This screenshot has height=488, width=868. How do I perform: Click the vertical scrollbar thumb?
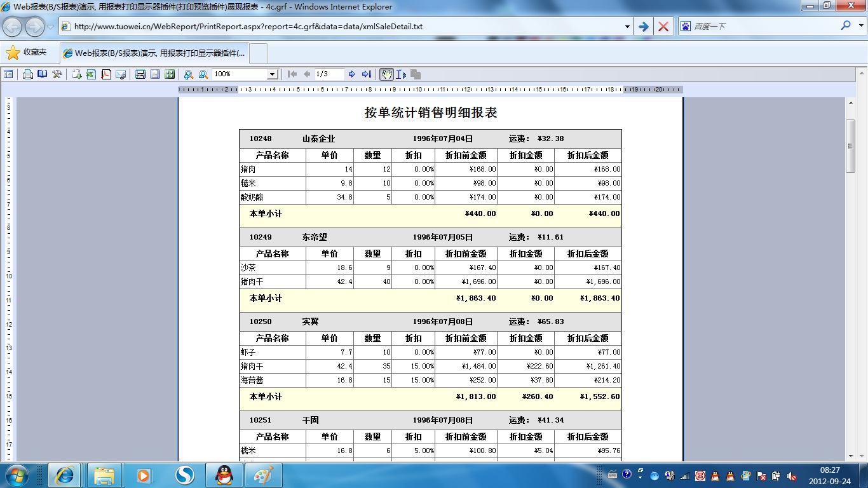click(x=850, y=146)
